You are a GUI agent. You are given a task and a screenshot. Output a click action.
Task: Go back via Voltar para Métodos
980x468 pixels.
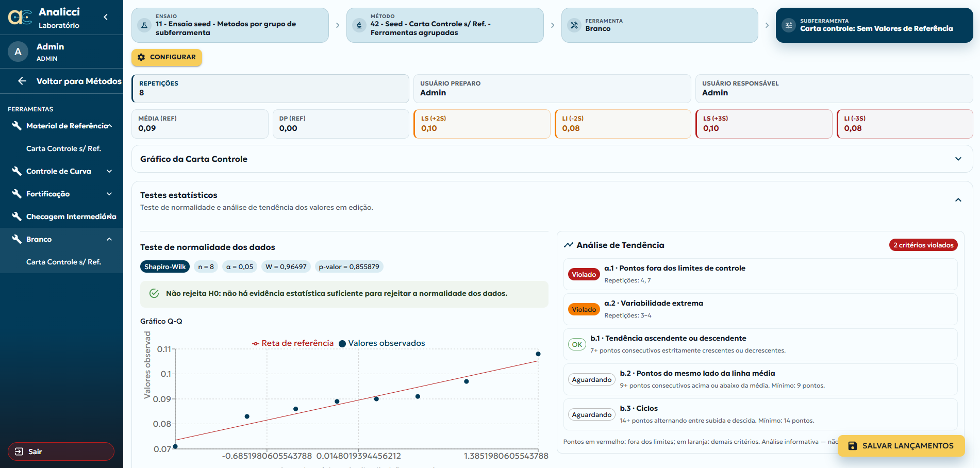click(x=62, y=81)
